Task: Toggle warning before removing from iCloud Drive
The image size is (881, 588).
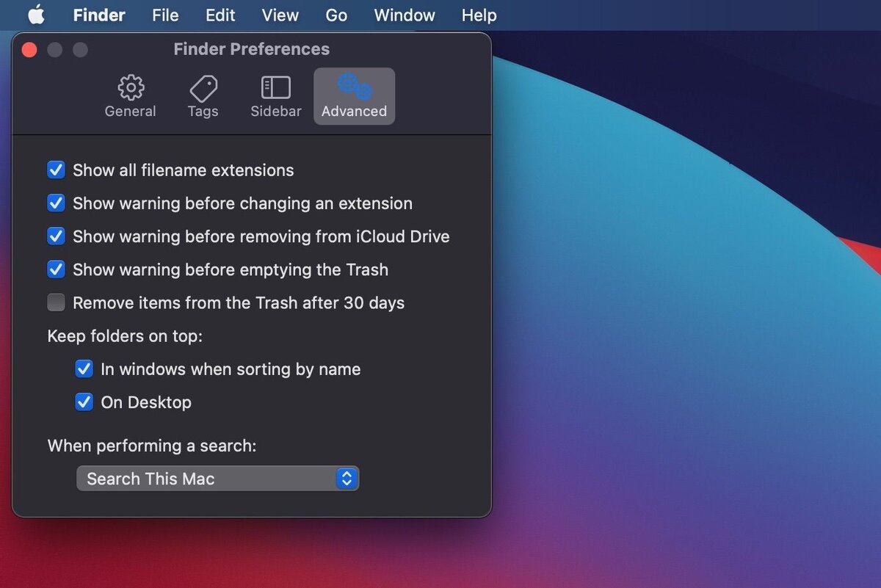Action: [x=56, y=236]
